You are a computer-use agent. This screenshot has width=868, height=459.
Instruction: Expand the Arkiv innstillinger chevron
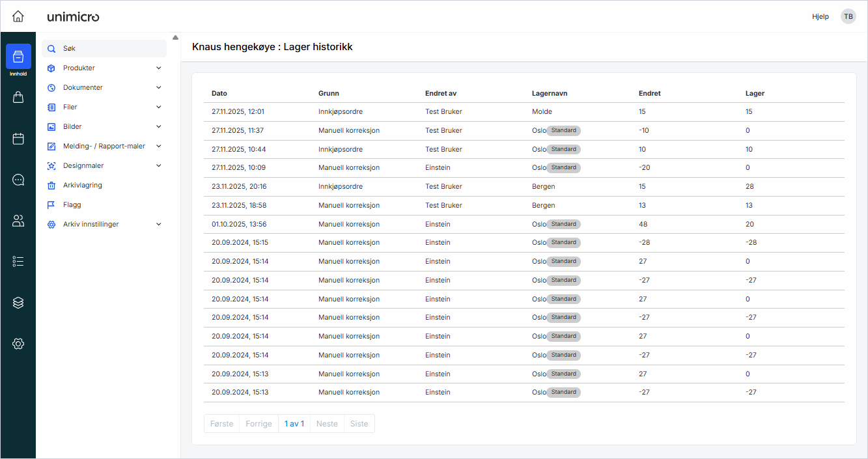point(159,224)
